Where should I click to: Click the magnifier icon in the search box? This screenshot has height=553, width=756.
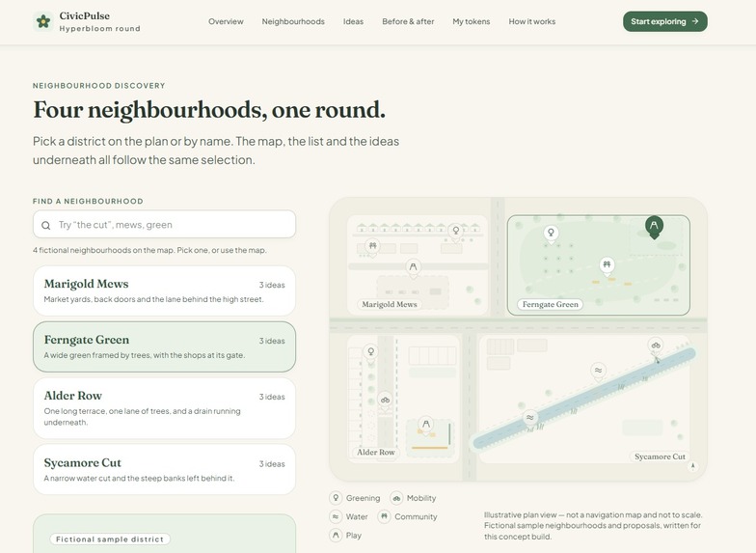tap(46, 226)
